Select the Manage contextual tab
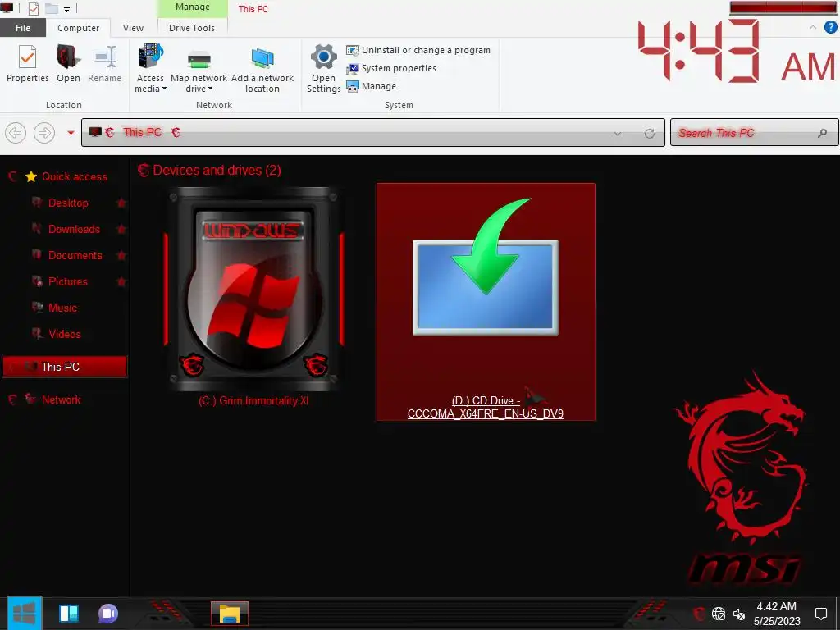The width and height of the screenshot is (840, 630). coord(192,7)
